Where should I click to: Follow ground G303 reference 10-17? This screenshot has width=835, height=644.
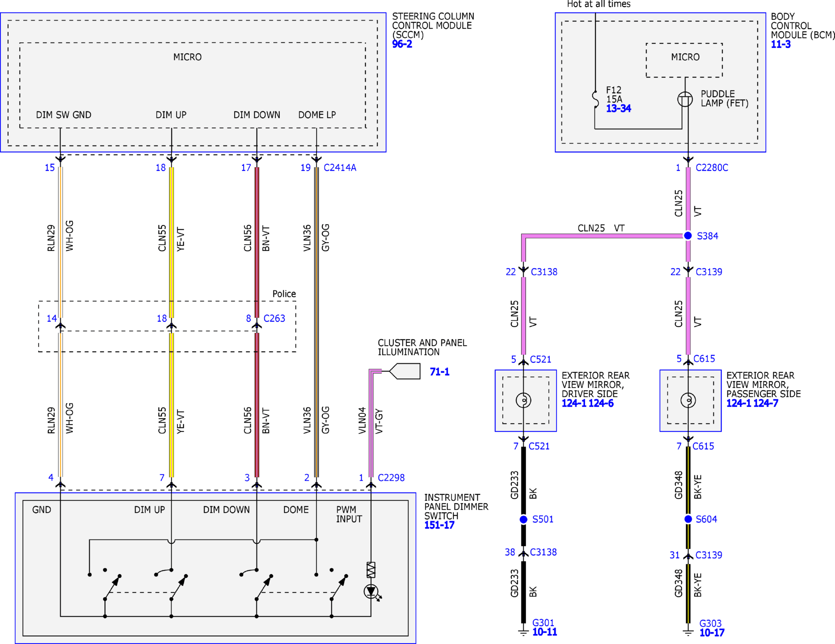712,633
